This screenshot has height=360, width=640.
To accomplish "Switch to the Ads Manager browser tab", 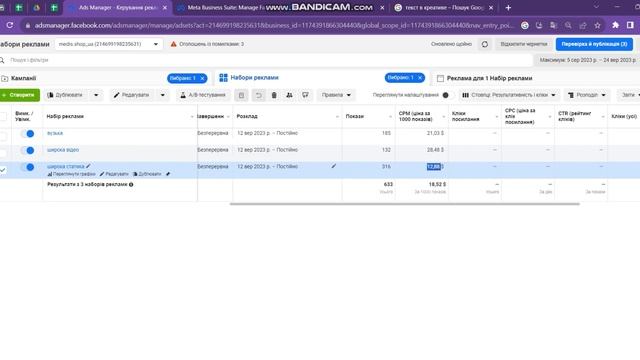I will 118,7.
